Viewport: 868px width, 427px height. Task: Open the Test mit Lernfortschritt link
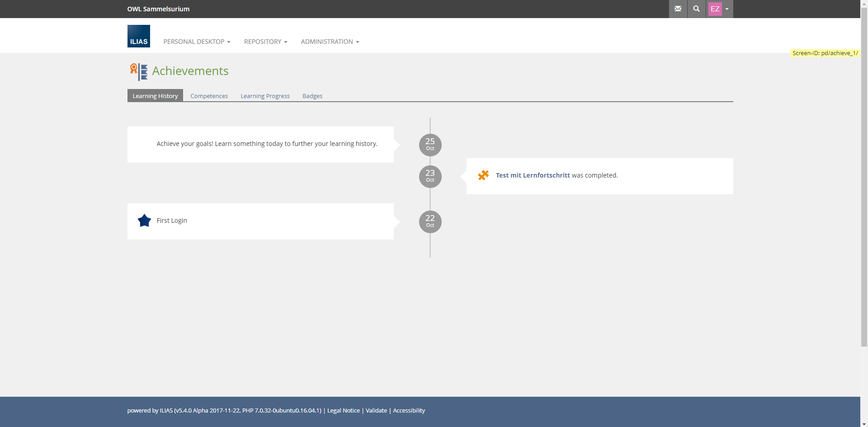[533, 175]
